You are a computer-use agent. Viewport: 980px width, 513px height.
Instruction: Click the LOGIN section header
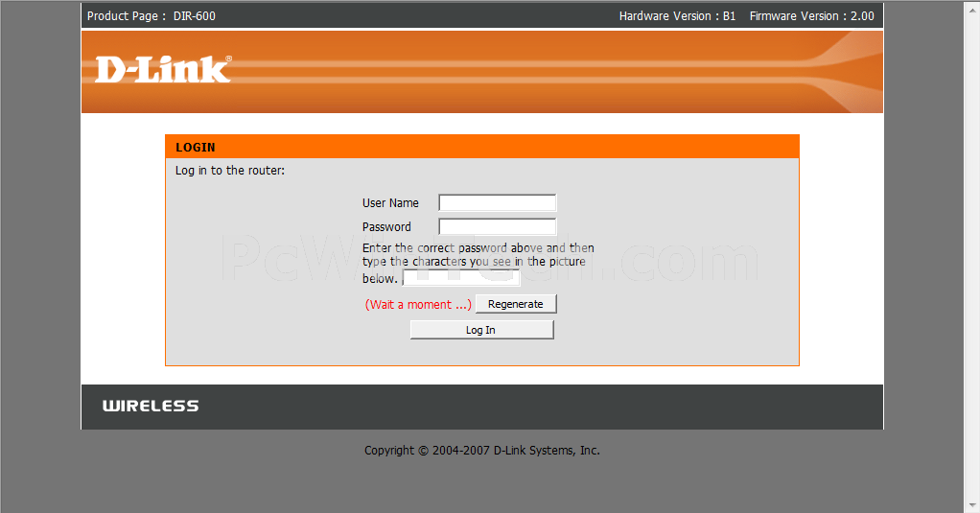point(482,147)
